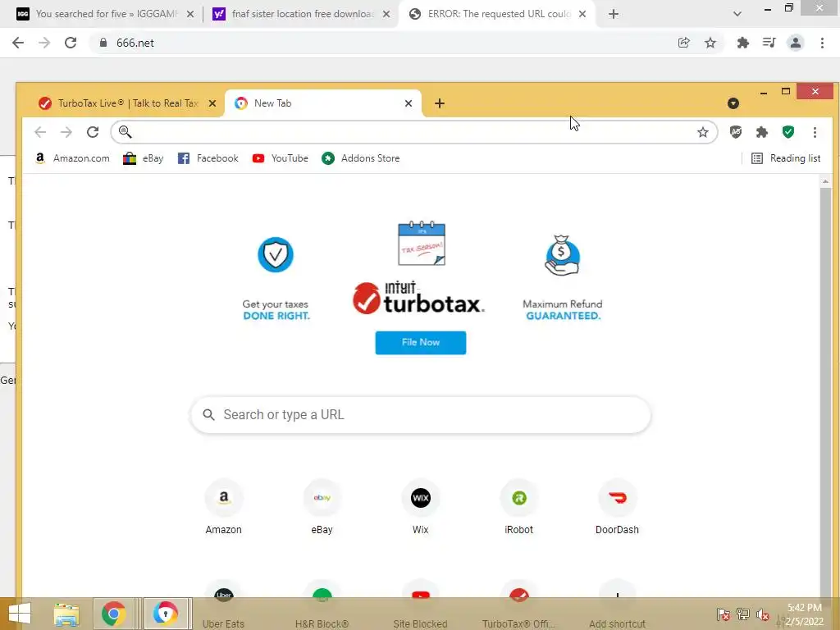Switch to TurboTax Live tab
The image size is (840, 630).
click(x=127, y=103)
